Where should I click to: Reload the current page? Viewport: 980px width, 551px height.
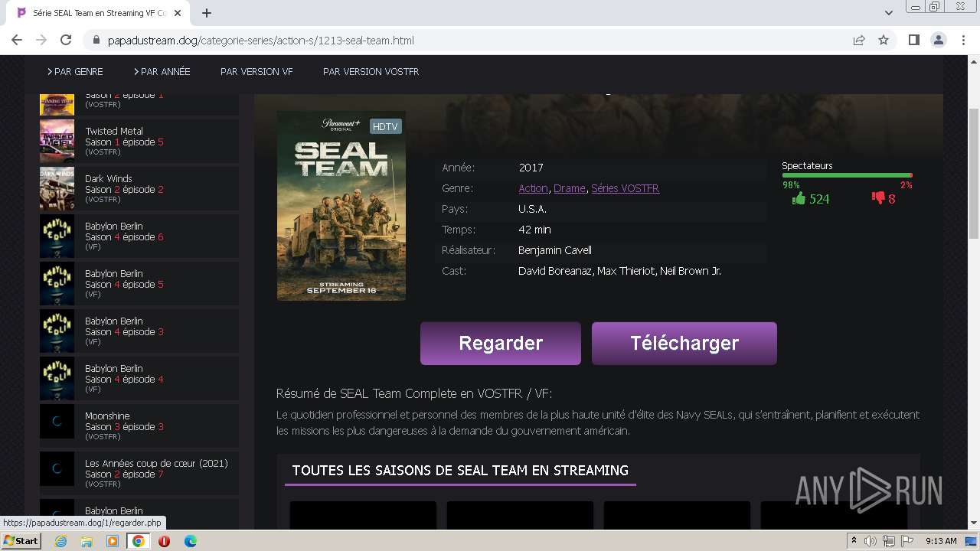pyautogui.click(x=66, y=41)
